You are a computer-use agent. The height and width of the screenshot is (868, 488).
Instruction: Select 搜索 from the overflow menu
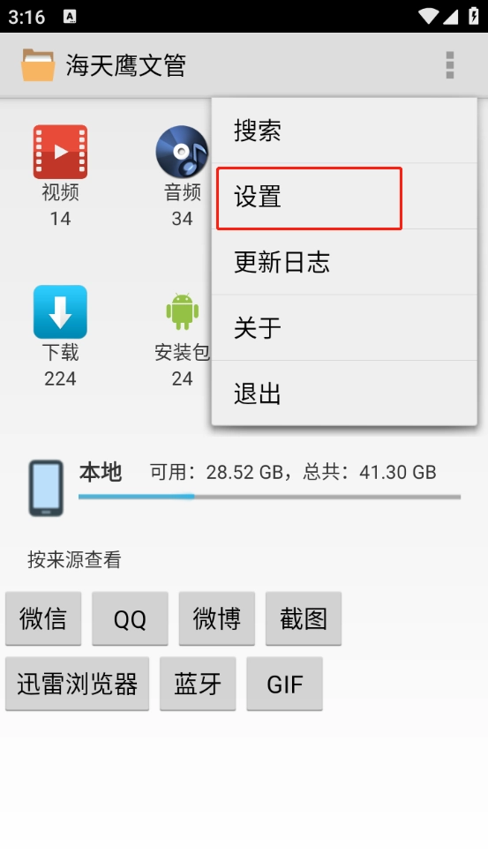point(344,131)
